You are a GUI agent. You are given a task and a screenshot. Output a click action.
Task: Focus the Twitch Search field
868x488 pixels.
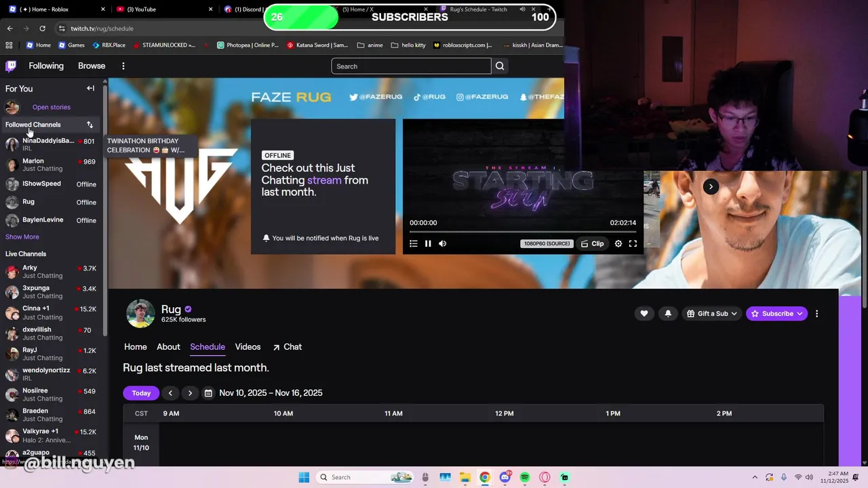pyautogui.click(x=411, y=66)
